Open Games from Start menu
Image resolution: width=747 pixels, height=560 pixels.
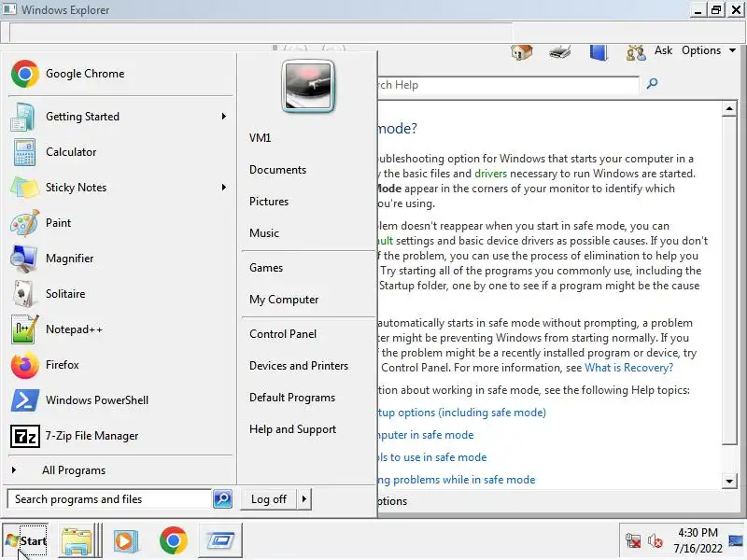coord(266,268)
